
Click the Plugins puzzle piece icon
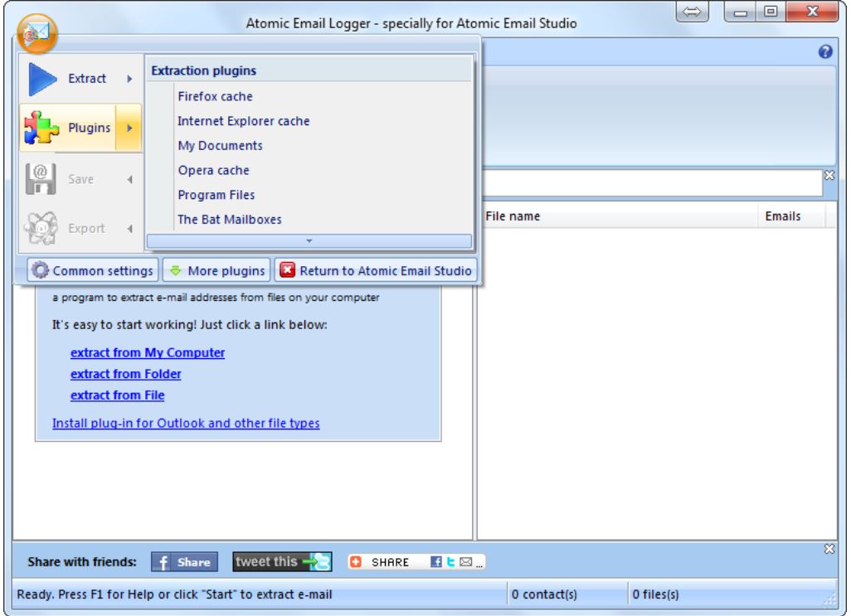click(41, 128)
